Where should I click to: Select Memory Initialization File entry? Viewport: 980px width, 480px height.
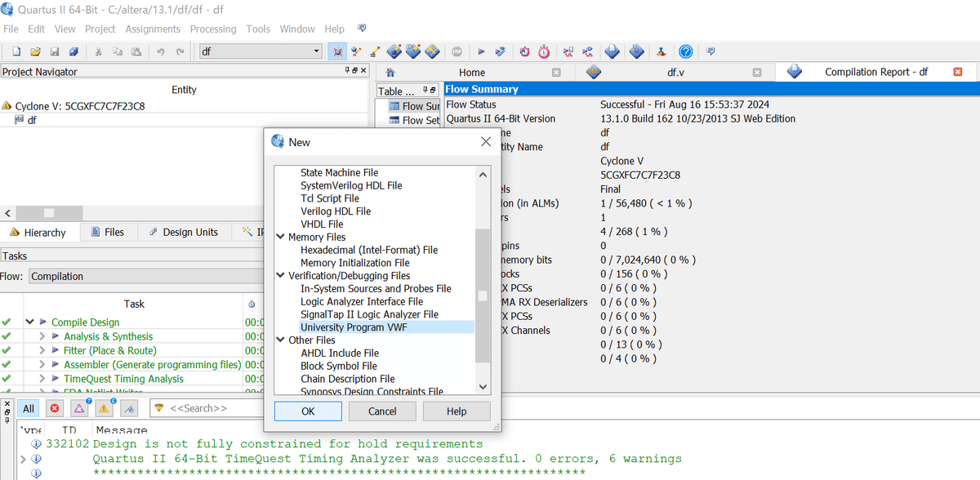(x=355, y=263)
